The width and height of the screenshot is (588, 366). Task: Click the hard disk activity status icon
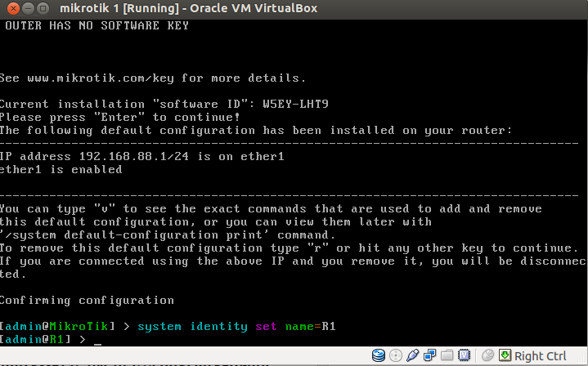[x=379, y=355]
